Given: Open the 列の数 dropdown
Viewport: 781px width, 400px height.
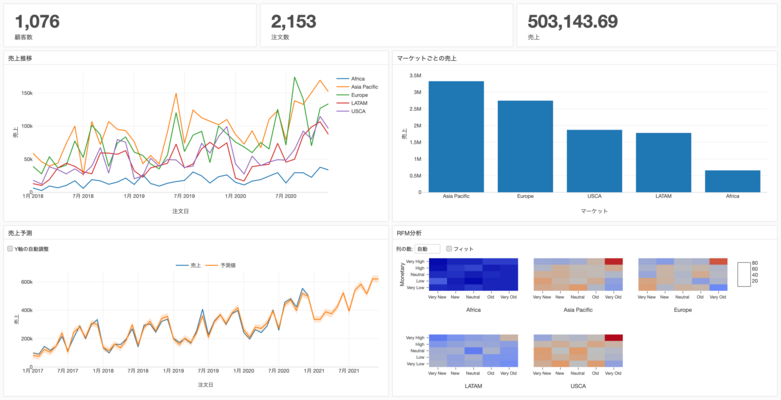Looking at the screenshot, I should pos(427,248).
